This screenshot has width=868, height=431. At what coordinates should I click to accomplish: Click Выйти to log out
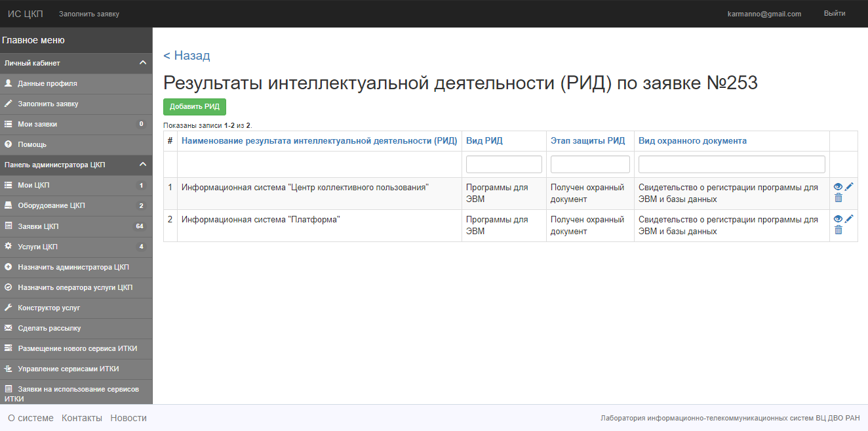(x=835, y=13)
